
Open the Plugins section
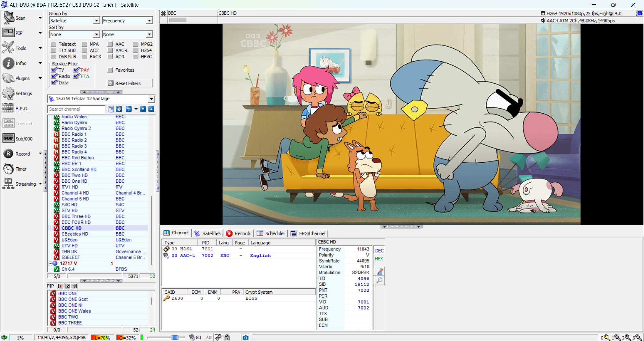[16, 78]
